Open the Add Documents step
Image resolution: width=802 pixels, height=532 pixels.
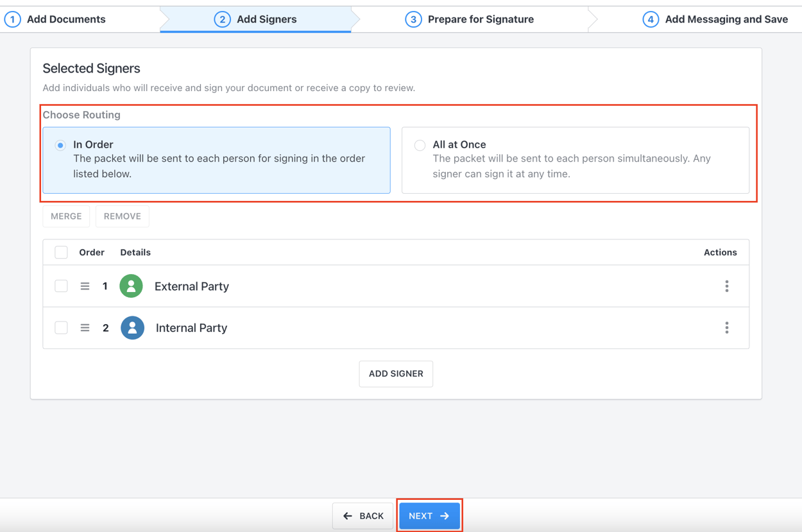(x=55, y=19)
